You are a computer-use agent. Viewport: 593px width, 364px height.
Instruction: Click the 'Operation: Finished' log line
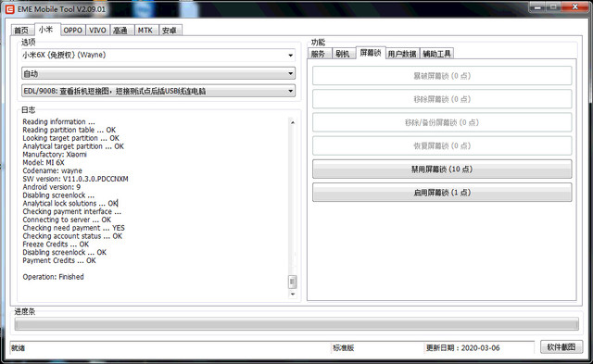(54, 277)
